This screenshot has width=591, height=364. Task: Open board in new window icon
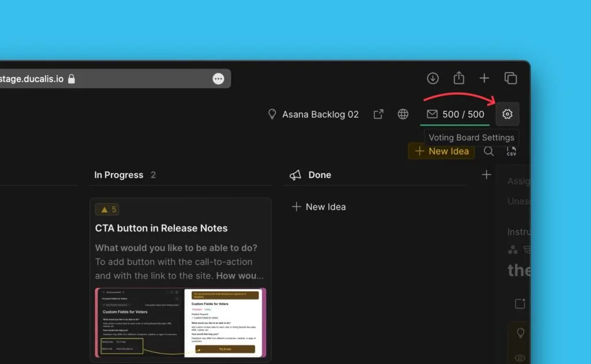pos(379,114)
